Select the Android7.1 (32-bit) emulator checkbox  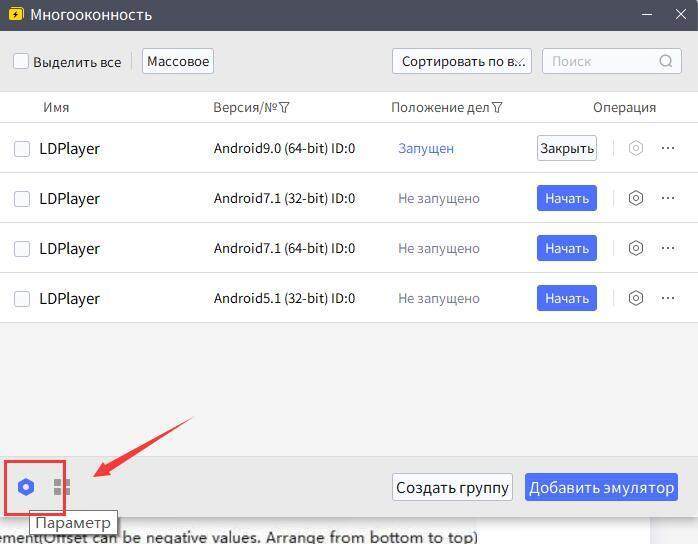(x=22, y=199)
